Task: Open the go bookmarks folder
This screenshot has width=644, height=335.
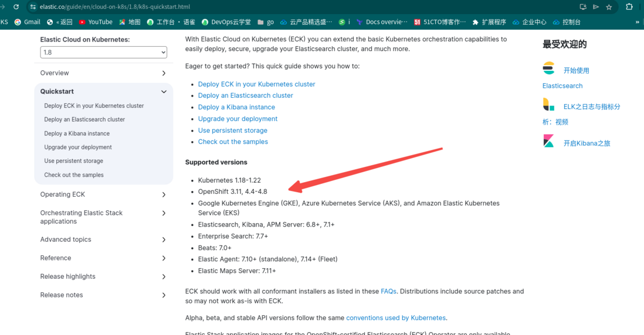Action: pos(265,22)
